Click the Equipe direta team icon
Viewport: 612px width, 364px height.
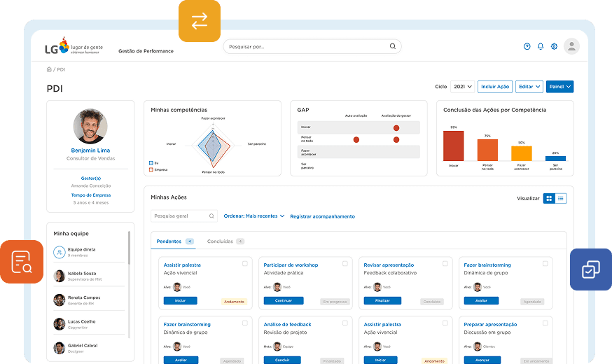60,251
